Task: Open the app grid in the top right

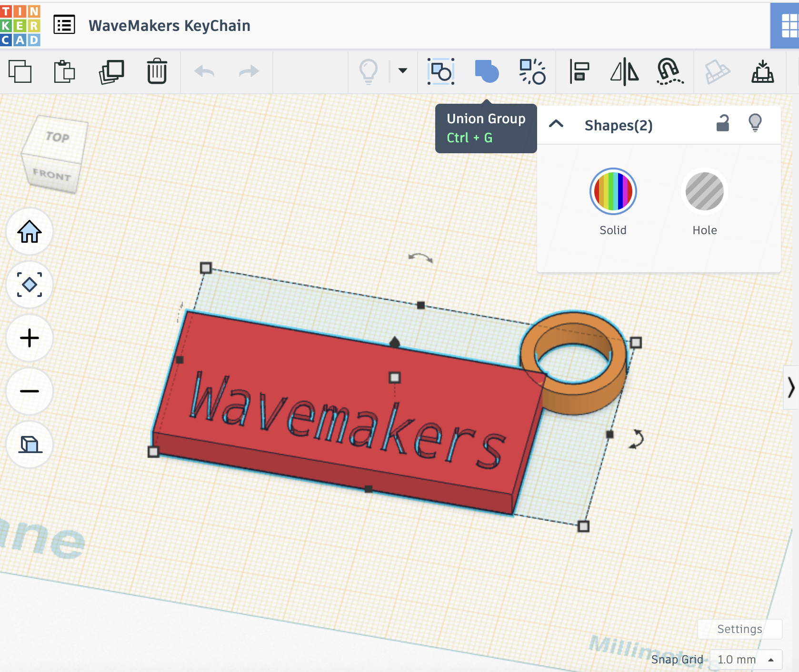Action: (x=787, y=25)
